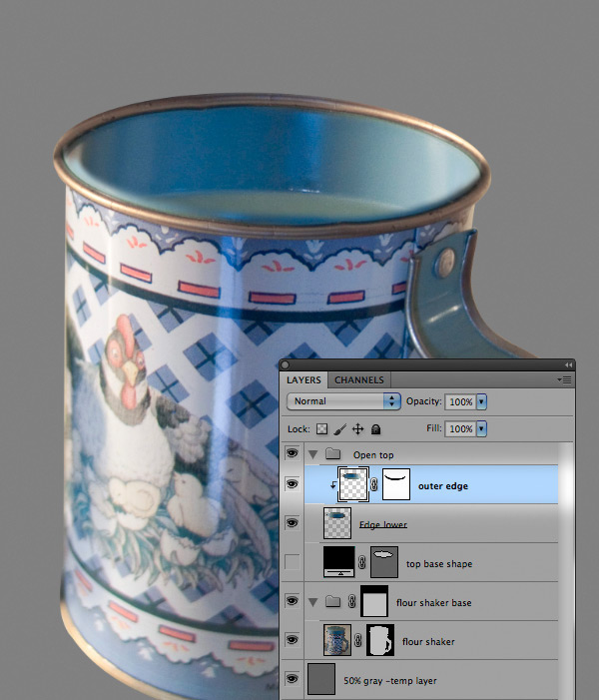Select outer edge layer thumbnail
Screen dimensions: 599x700
353,484
